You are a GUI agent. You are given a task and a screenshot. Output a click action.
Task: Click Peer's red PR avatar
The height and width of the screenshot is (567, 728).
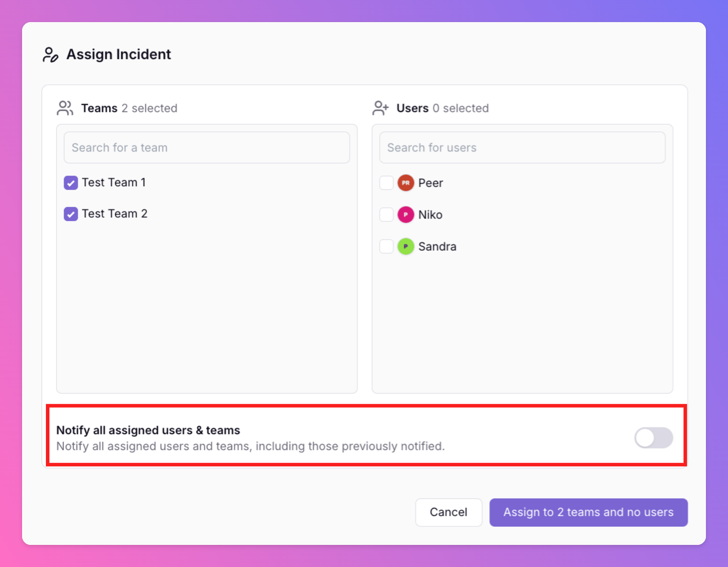pos(405,183)
